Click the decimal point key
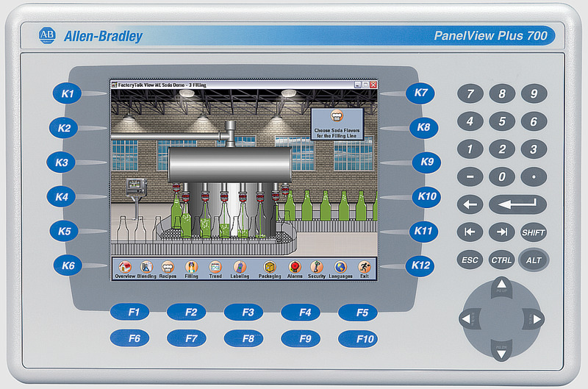 click(x=534, y=176)
